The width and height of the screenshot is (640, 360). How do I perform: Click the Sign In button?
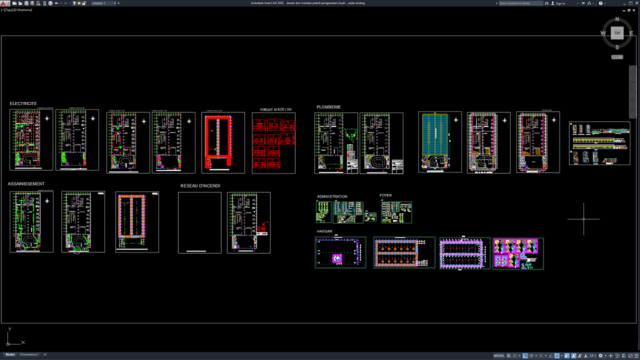tap(558, 3)
